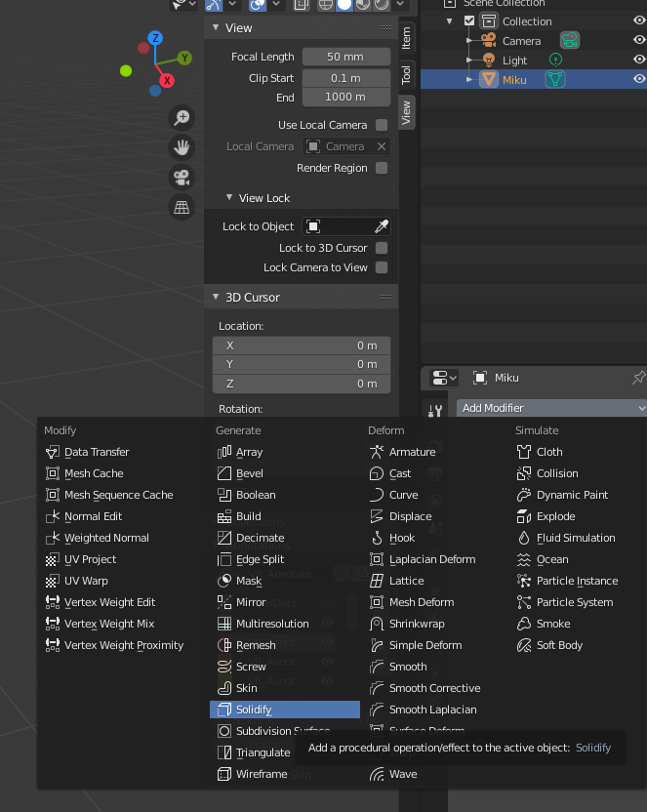
Task: Expand the Light outliner entry
Action: (469, 61)
